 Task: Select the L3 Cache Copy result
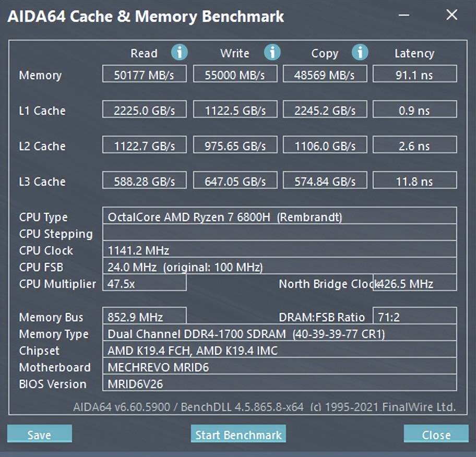325,180
